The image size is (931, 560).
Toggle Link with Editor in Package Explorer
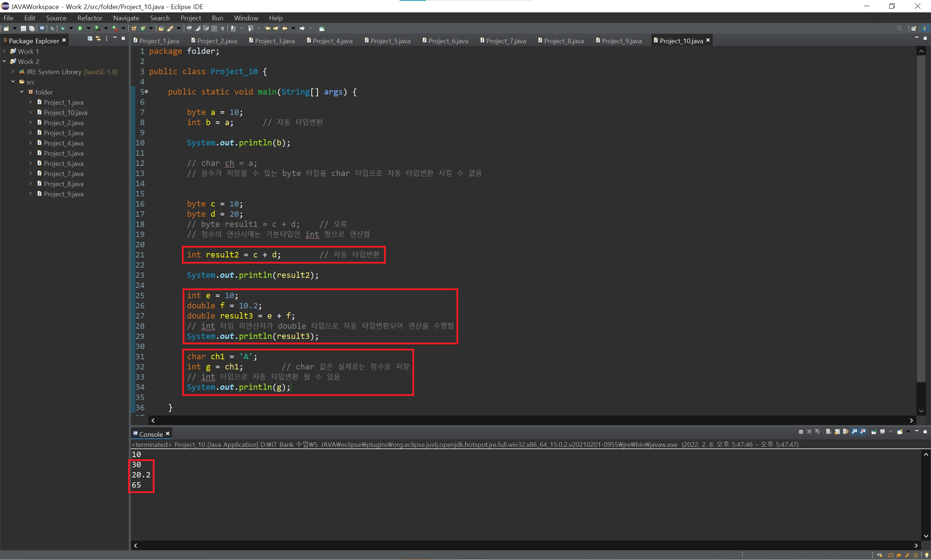pos(98,39)
